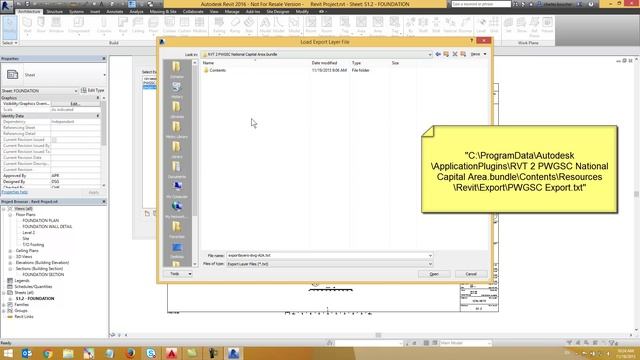Open Favorites shortcut in places bar
Viewport: 640px width, 360px height.
point(177,229)
